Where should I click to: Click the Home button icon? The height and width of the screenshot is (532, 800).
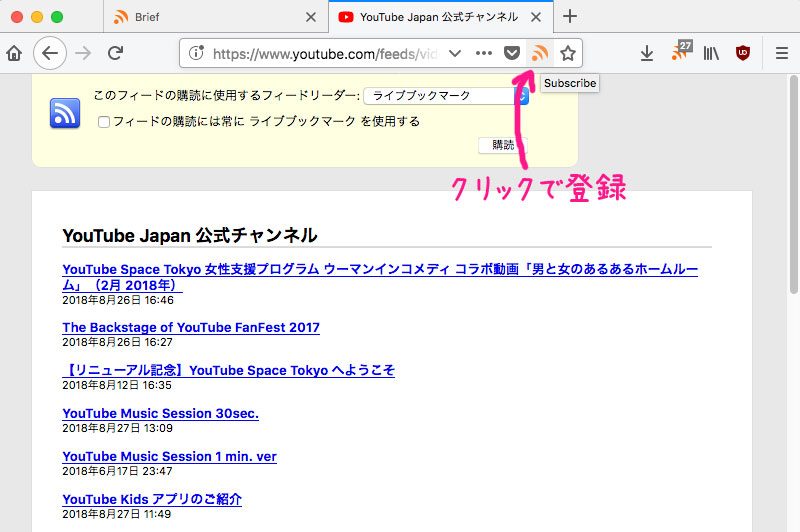(x=14, y=53)
